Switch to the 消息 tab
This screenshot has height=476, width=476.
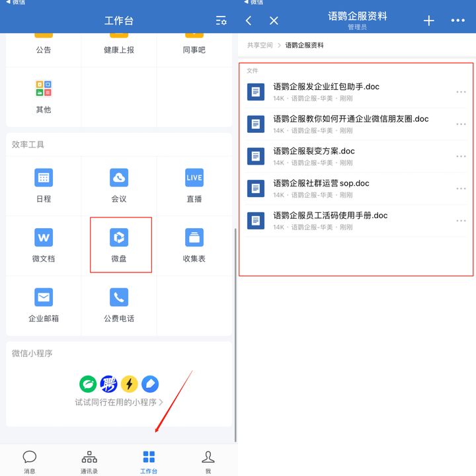[x=30, y=461]
